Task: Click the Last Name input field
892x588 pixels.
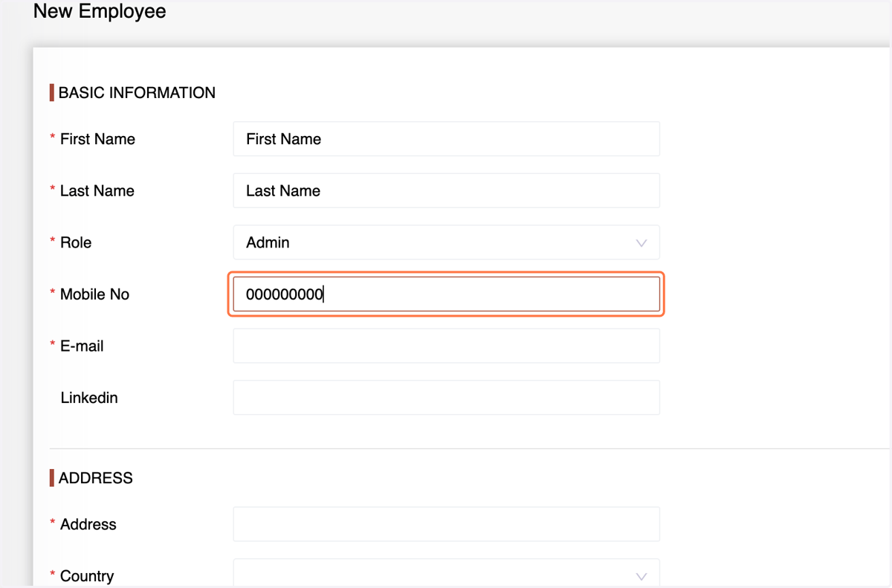Action: click(446, 190)
